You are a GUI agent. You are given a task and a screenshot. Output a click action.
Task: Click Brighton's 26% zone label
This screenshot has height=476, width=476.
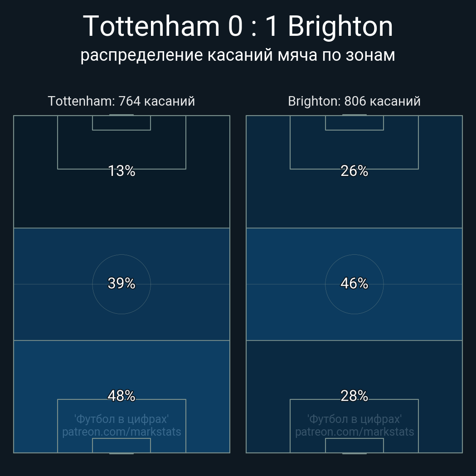(354, 171)
